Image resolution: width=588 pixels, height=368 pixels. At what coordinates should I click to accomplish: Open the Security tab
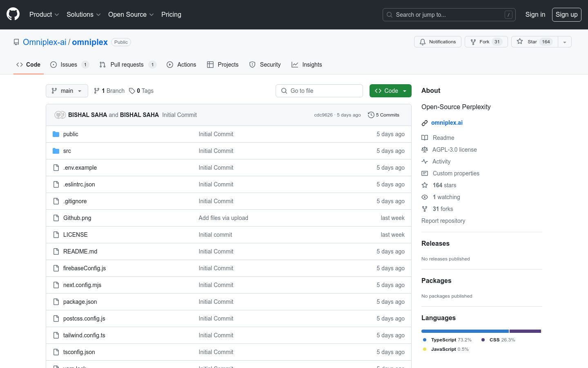coord(265,65)
